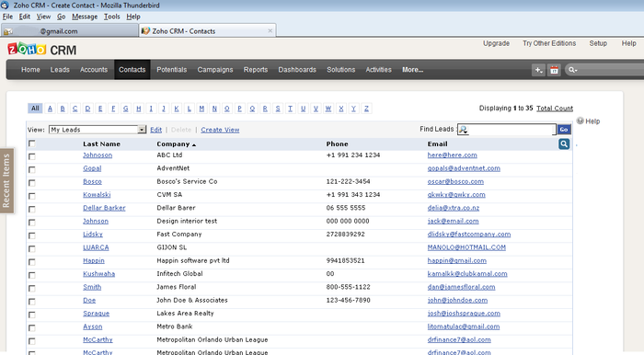Viewport: 644px width, 355px height.
Task: Open the Kushwaha contact
Action: tap(99, 274)
